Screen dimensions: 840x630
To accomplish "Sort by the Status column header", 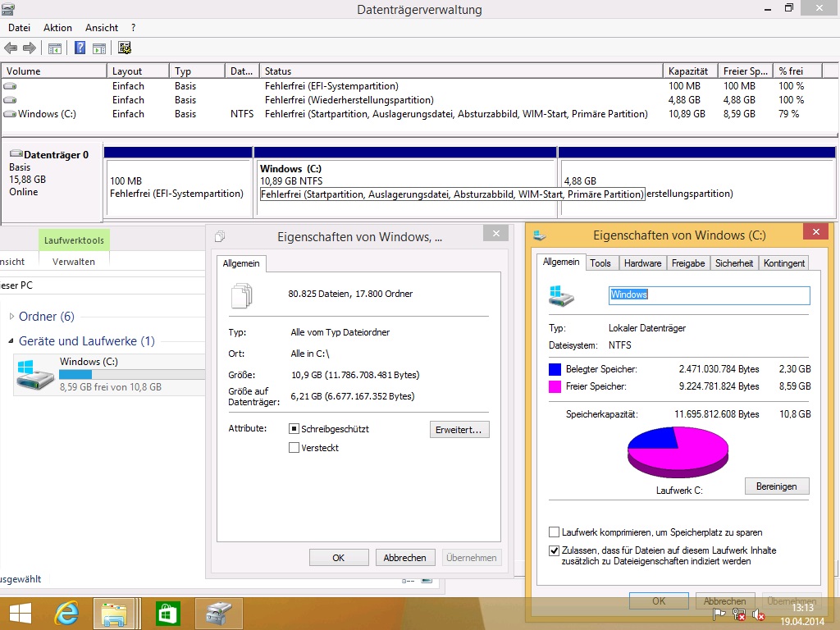I will [x=461, y=71].
